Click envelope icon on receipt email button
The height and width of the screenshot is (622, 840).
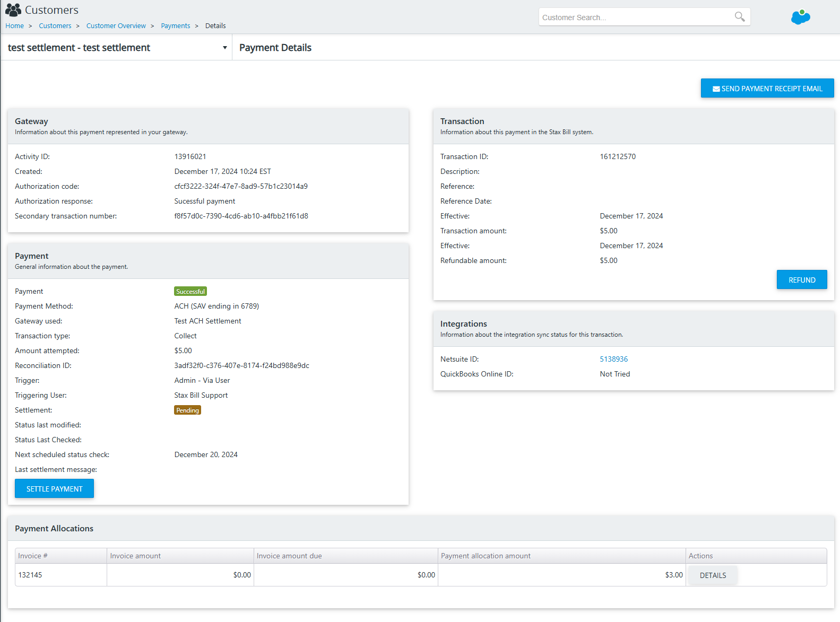point(716,89)
